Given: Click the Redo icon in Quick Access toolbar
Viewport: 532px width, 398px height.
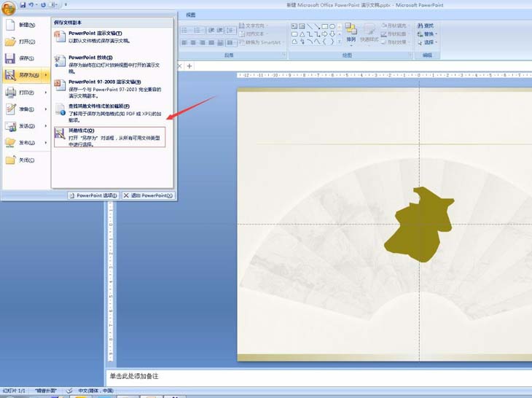Looking at the screenshot, I should 44,5.
